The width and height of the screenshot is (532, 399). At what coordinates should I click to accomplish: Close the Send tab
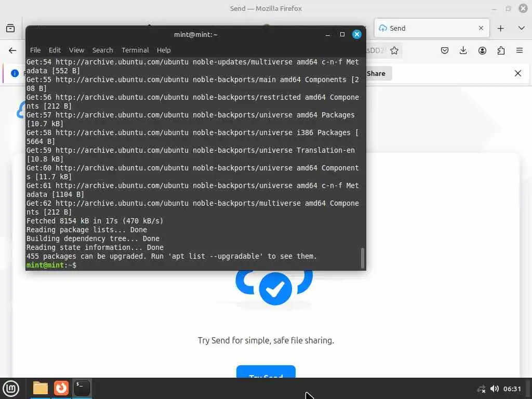(x=481, y=28)
